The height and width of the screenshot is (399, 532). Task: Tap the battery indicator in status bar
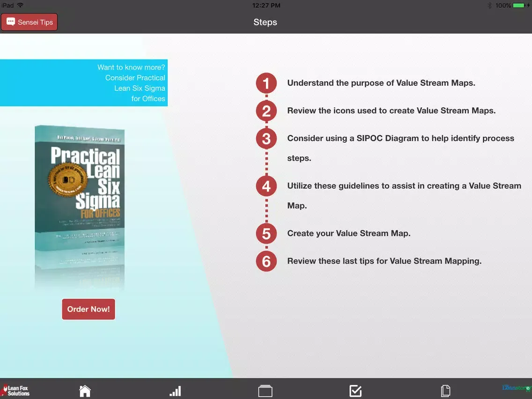pos(519,6)
